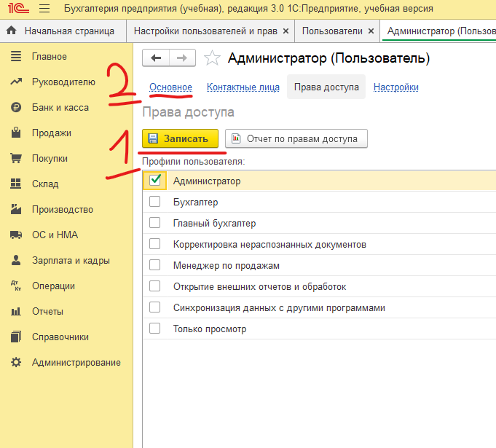Open the Продажи section label
The image size is (496, 448).
tap(52, 133)
